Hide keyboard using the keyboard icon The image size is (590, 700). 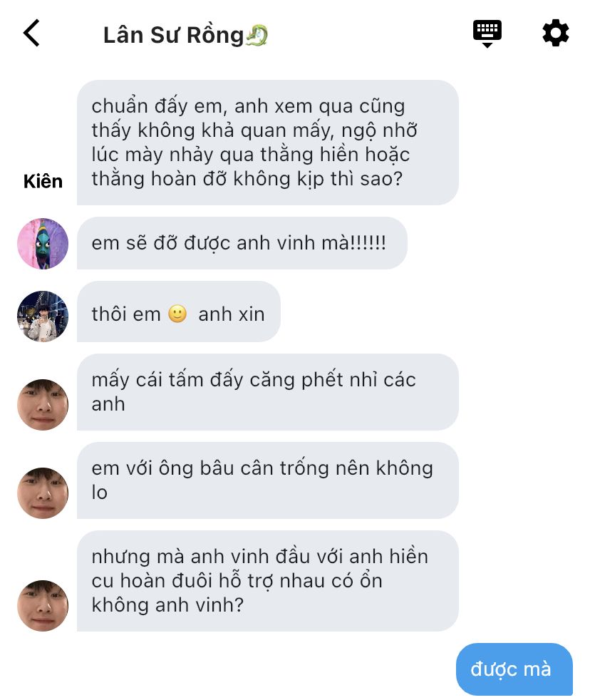point(487,34)
